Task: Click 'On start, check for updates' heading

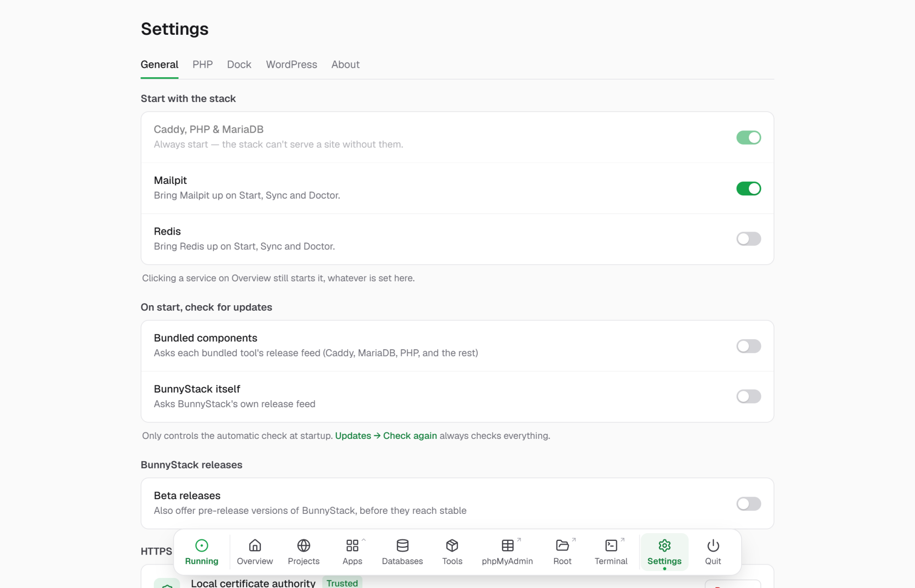Action: [x=206, y=307]
